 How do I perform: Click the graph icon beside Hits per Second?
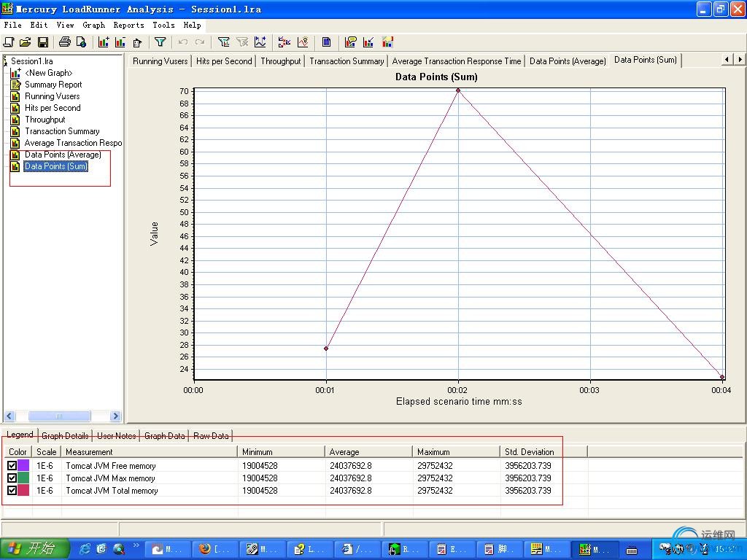pos(15,108)
